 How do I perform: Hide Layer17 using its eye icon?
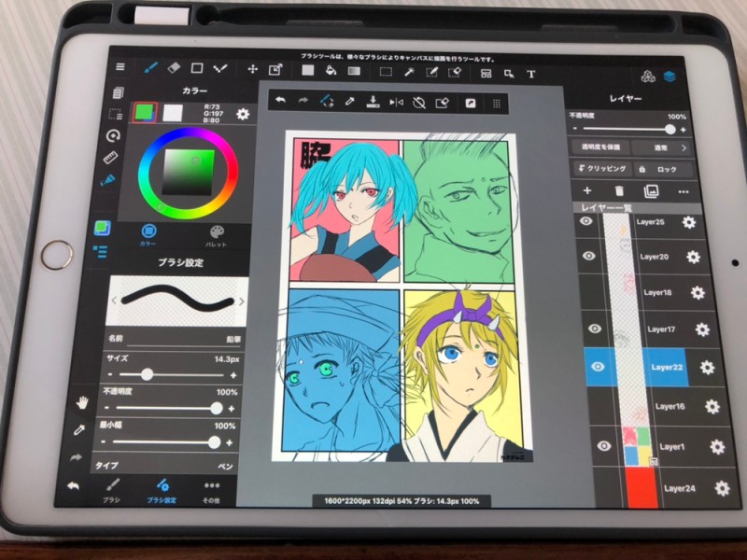tap(595, 329)
